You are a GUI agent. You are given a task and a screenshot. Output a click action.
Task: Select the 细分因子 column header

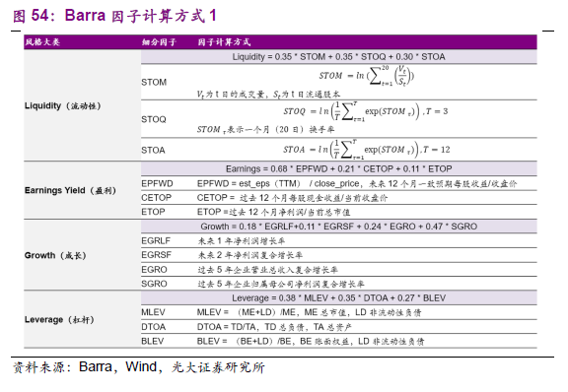click(x=159, y=42)
